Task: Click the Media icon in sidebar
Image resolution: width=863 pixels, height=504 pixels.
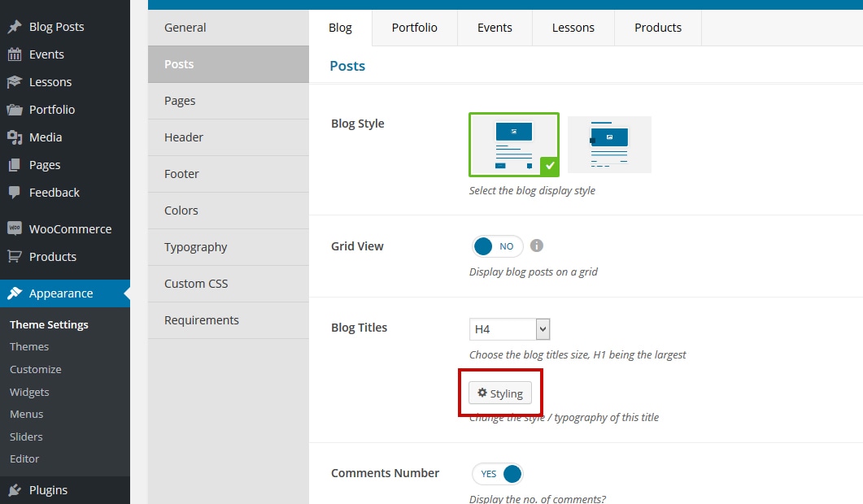Action: pos(15,137)
